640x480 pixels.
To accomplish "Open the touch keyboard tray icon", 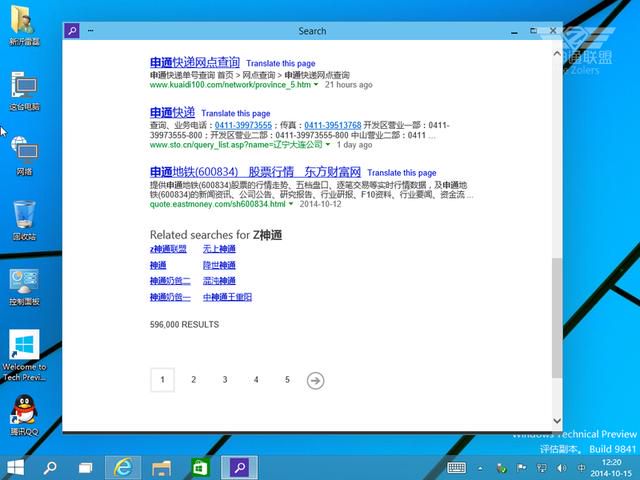I will click(456, 468).
